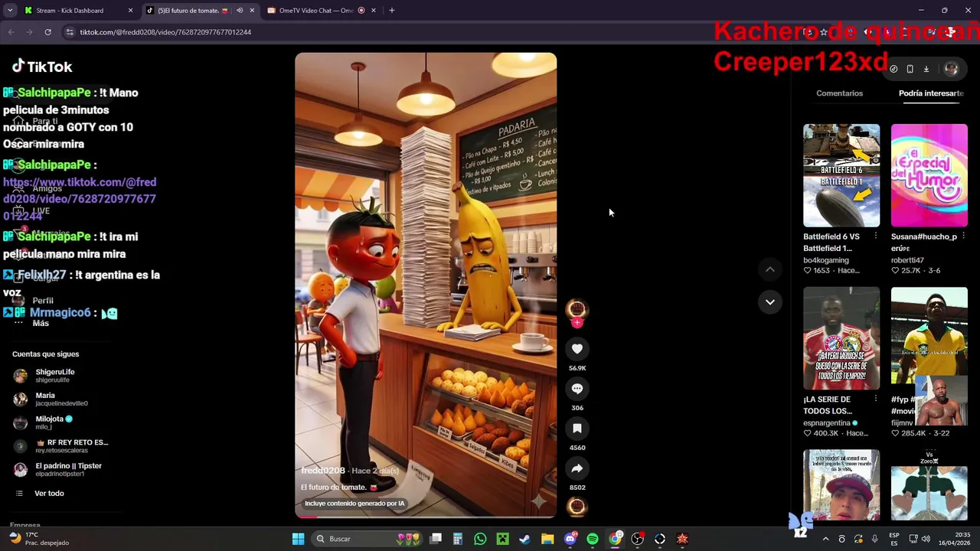Like the video with the heart icon
The height and width of the screenshot is (551, 980).
point(577,349)
